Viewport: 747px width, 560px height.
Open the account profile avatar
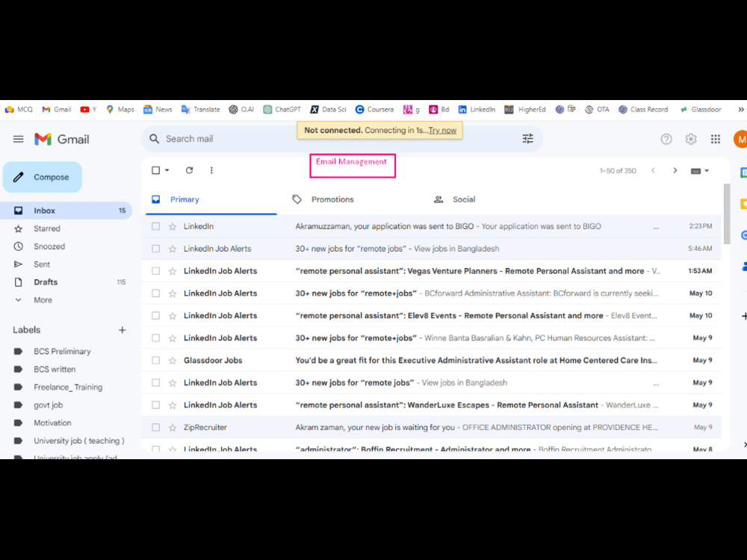point(740,139)
